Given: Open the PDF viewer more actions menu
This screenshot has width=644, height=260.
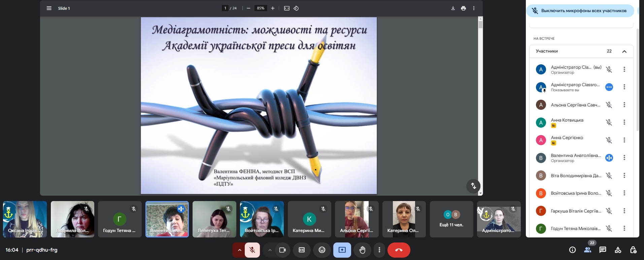Looking at the screenshot, I should [474, 8].
